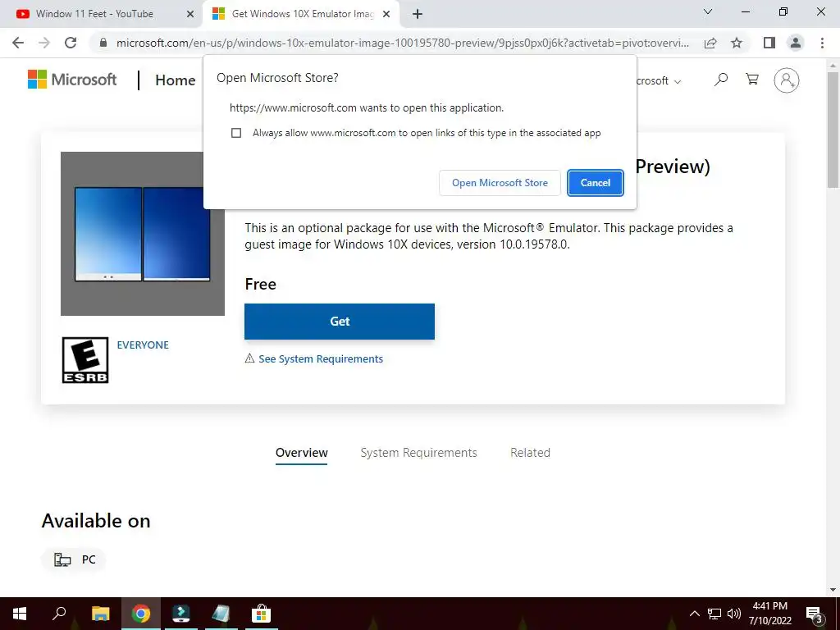Click Chrome icon in taskbar
The height and width of the screenshot is (630, 840).
coord(141,614)
